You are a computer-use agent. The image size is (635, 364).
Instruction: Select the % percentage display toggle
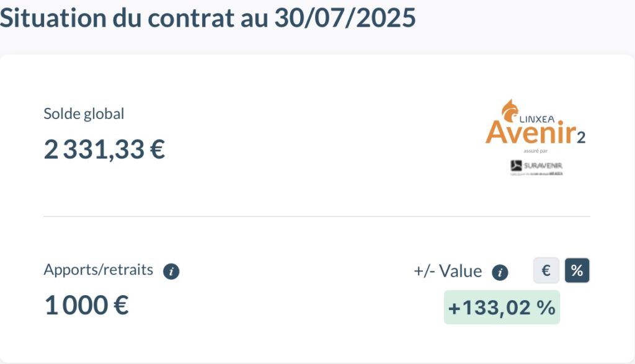(577, 270)
